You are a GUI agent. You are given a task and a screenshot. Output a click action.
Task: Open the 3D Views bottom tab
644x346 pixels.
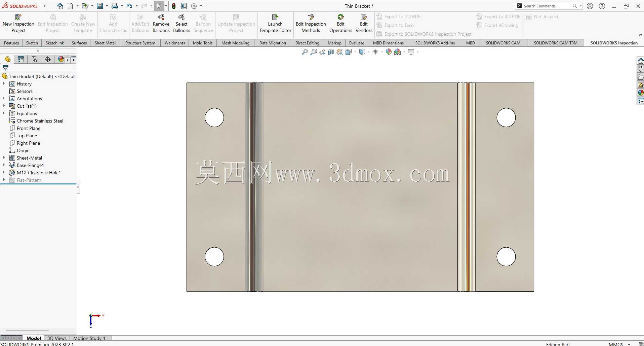pyautogui.click(x=57, y=338)
